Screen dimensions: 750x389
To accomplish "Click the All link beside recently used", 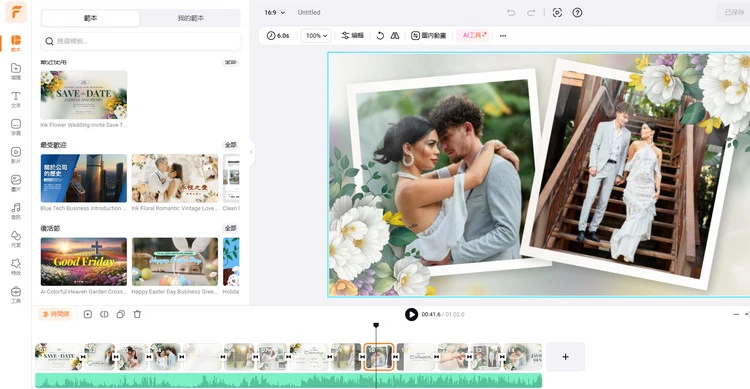I will [x=231, y=62].
